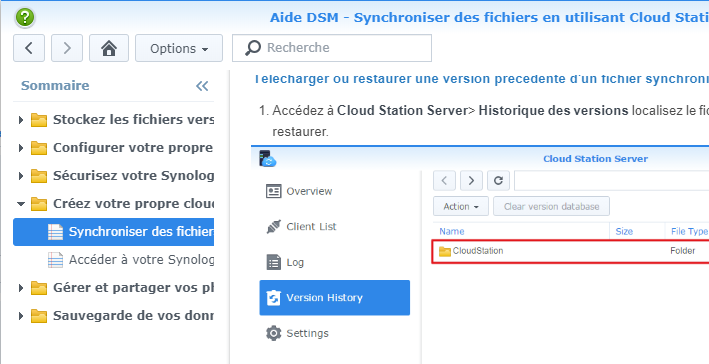709x364 pixels.
Task: Click the Client List plug icon
Action: [x=274, y=227]
